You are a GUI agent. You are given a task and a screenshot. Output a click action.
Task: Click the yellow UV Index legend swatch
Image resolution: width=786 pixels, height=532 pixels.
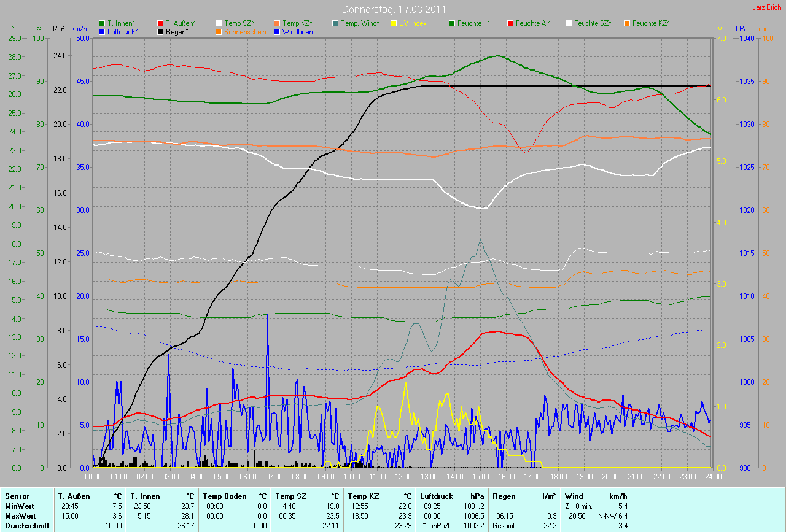394,23
